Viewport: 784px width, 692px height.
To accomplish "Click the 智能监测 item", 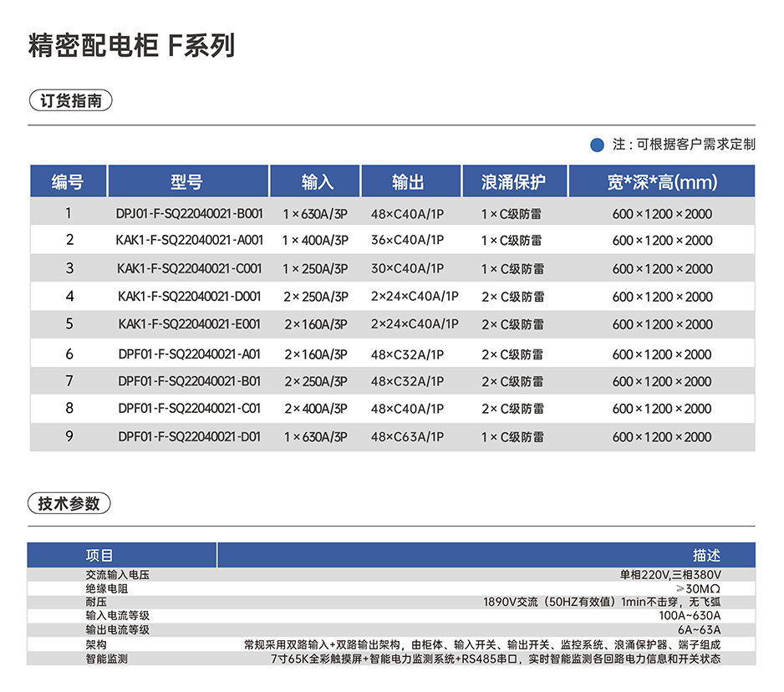I will point(106,659).
